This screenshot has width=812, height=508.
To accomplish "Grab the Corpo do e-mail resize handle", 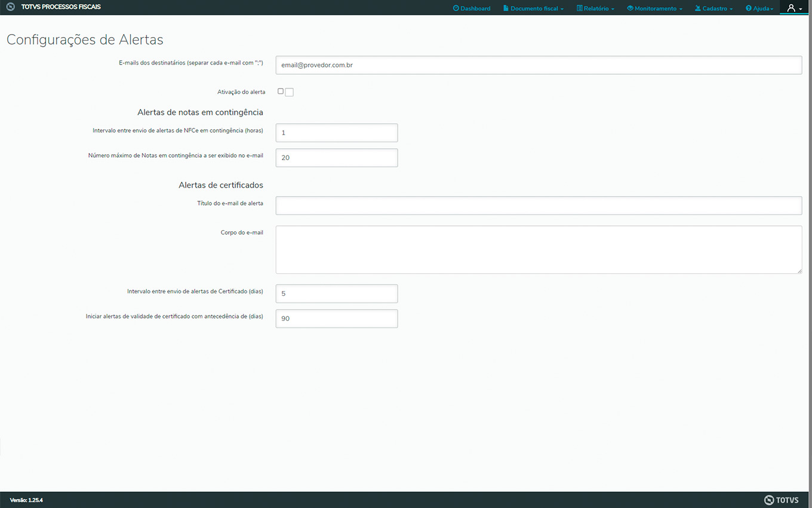I will (x=799, y=271).
